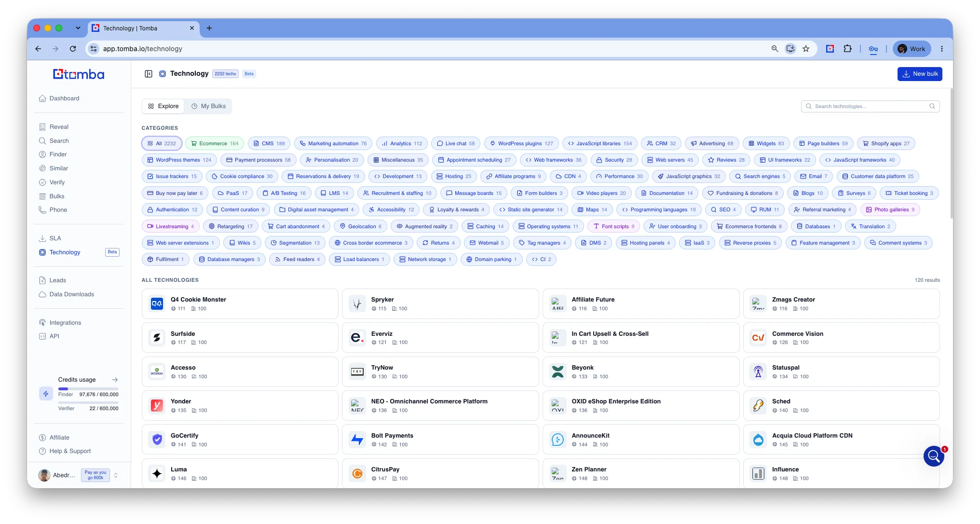Open the Verify tool

click(x=57, y=182)
